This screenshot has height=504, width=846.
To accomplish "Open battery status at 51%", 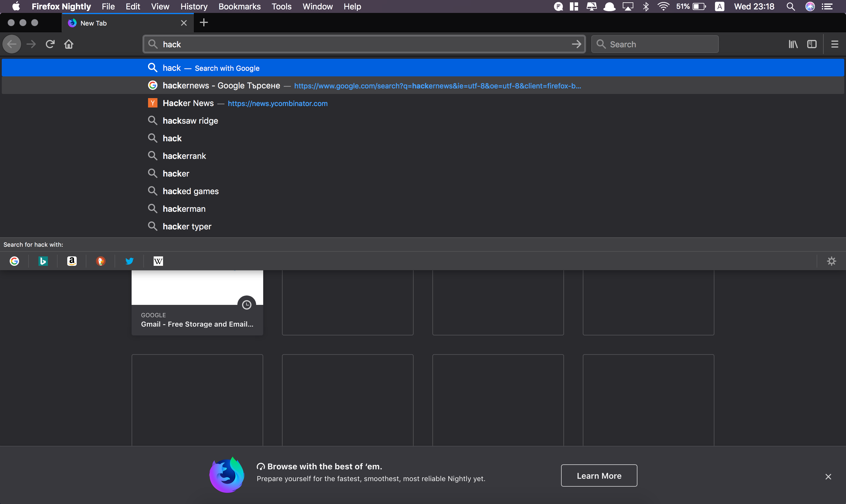I will tap(691, 6).
